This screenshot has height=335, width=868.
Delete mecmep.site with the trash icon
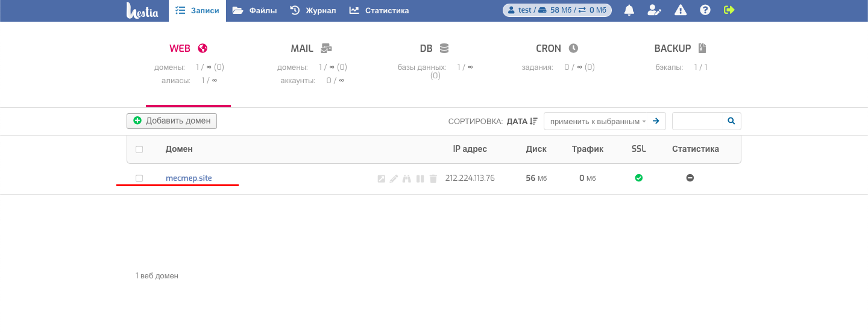point(433,179)
